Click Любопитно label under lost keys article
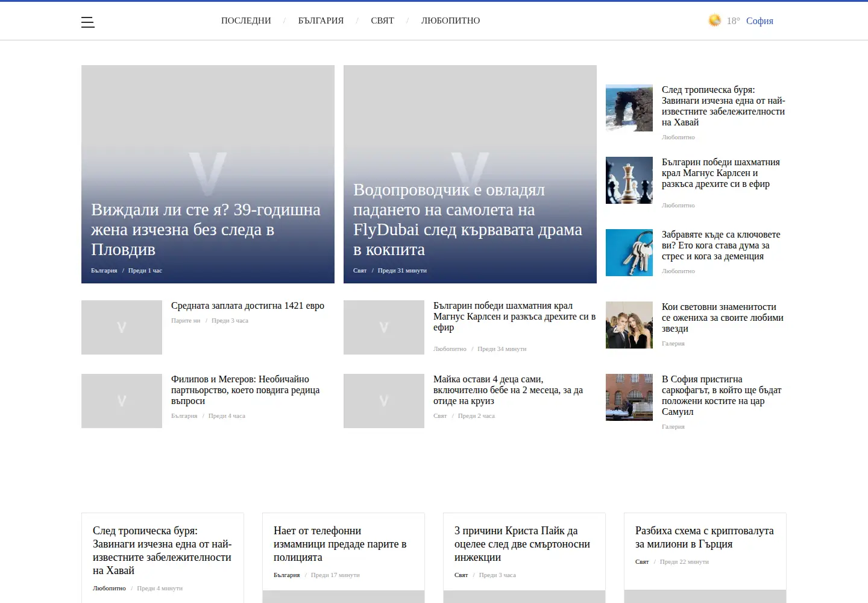Screen dimensions: 868x603 (678, 271)
